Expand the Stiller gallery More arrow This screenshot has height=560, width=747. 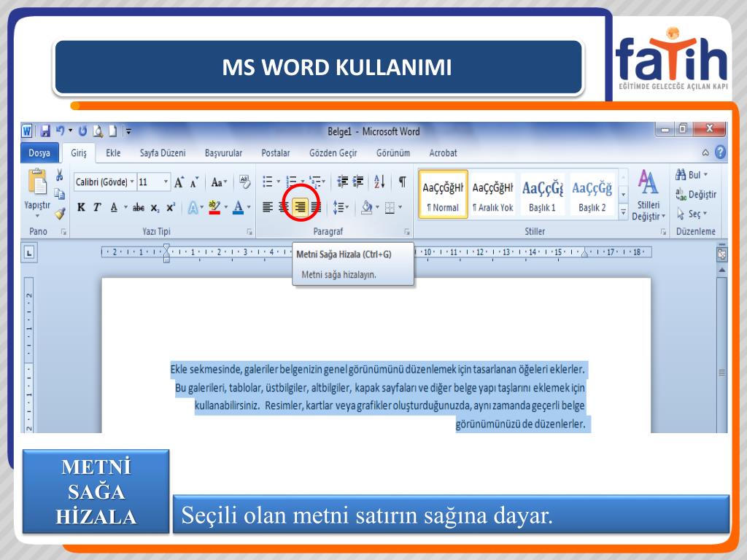click(x=623, y=212)
